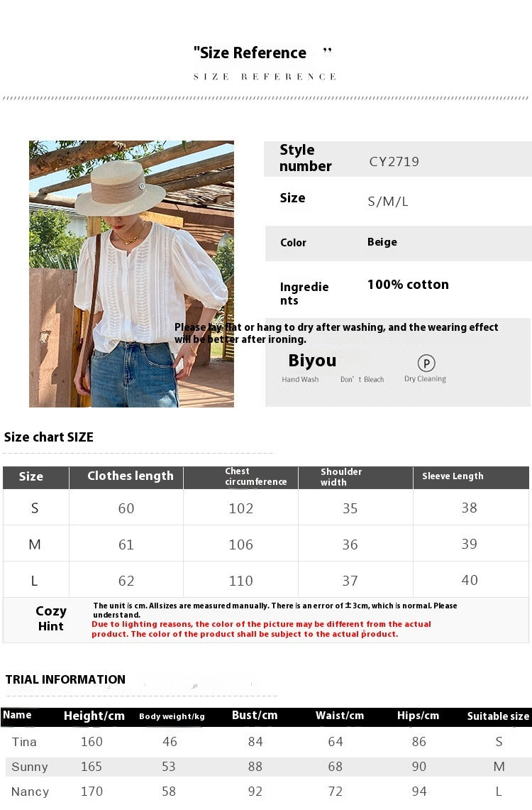Click the Don't Bleach care label
Screen dimensions: 532x810
[x=362, y=380]
